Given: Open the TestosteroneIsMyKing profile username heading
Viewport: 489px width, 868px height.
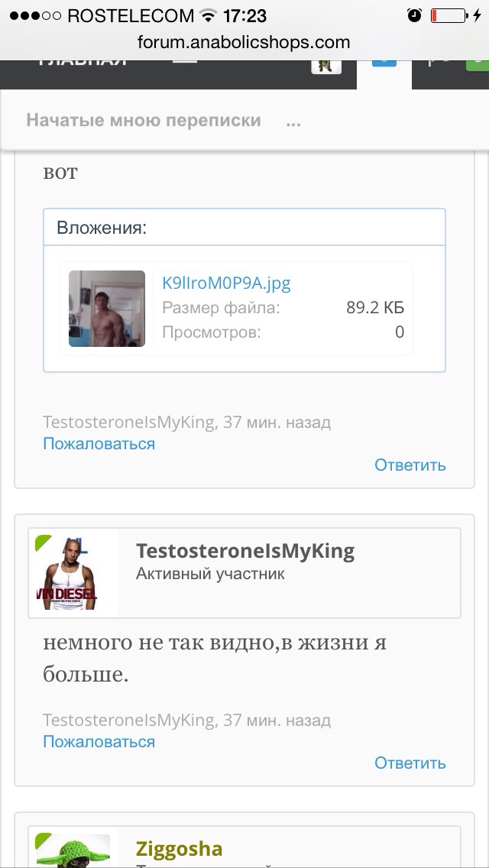Looking at the screenshot, I should point(245,551).
